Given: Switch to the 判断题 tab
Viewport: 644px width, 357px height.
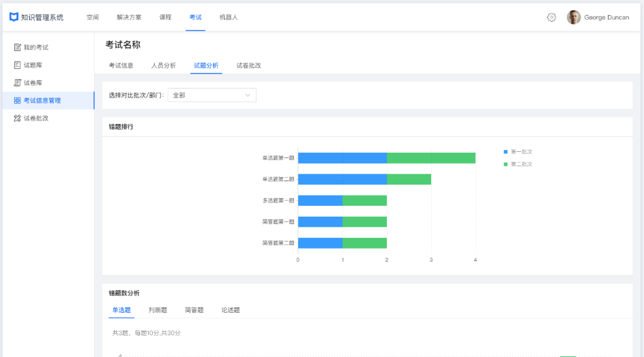Looking at the screenshot, I should tap(158, 310).
